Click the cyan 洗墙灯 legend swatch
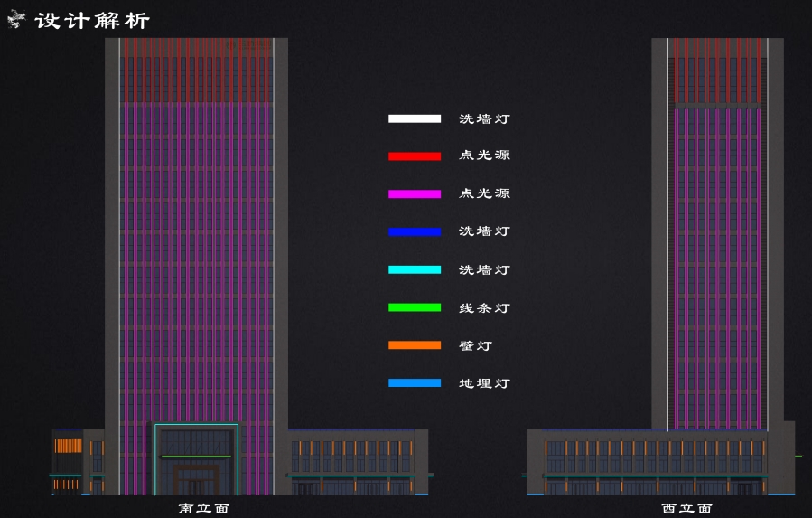The height and width of the screenshot is (518, 812). pos(415,269)
